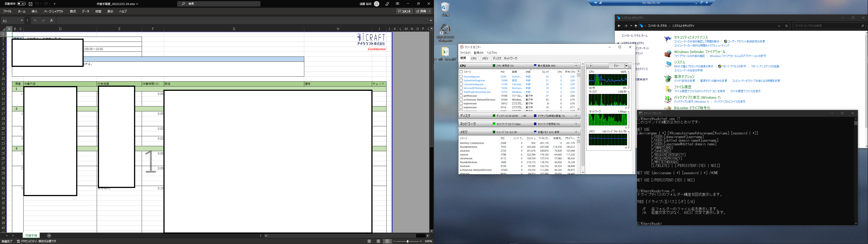Open the 数式 ribbon tab
This screenshot has height=244, width=868.
click(x=73, y=12)
